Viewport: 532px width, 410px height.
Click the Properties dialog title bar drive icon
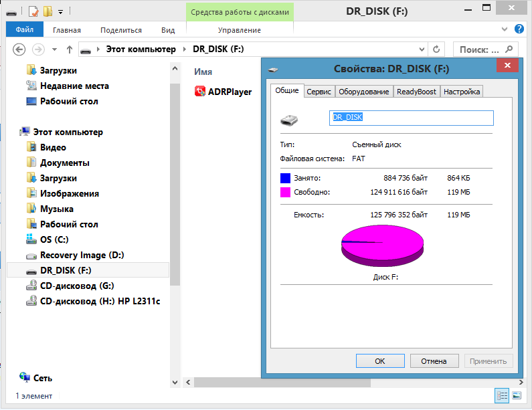273,70
